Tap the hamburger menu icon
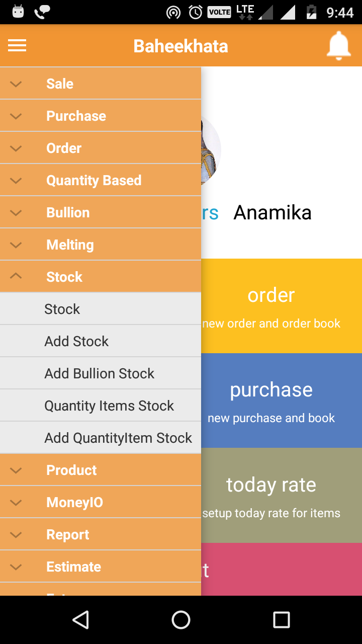This screenshot has height=644, width=362. [17, 46]
